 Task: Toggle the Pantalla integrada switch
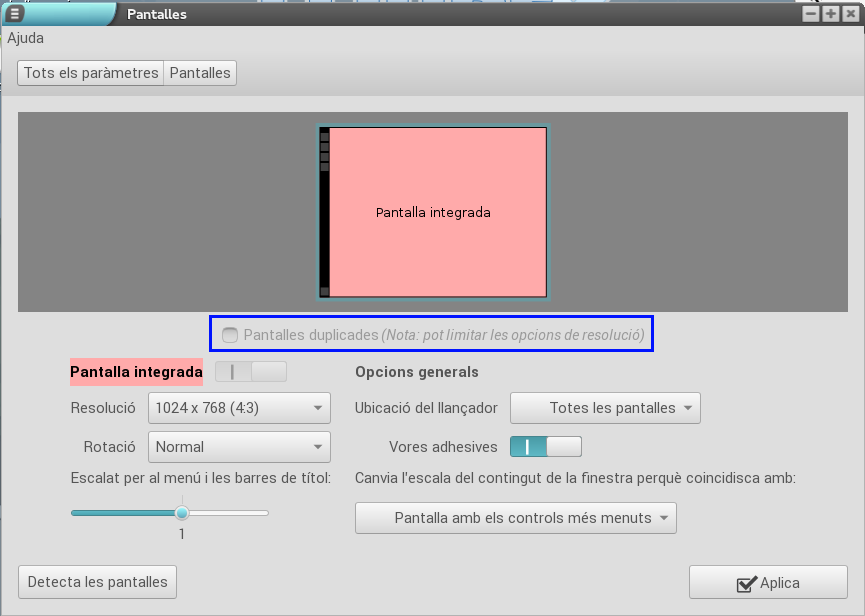[x=250, y=372]
